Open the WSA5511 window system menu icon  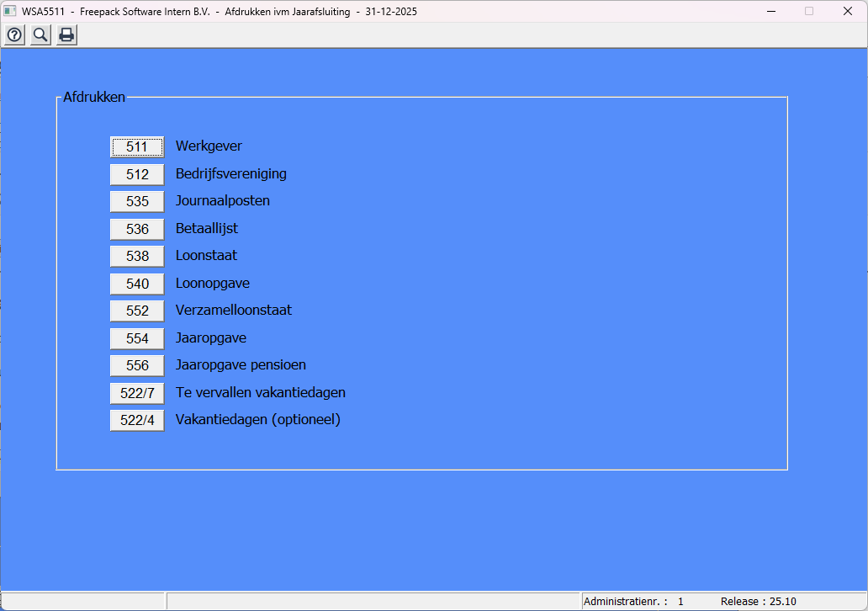10,12
